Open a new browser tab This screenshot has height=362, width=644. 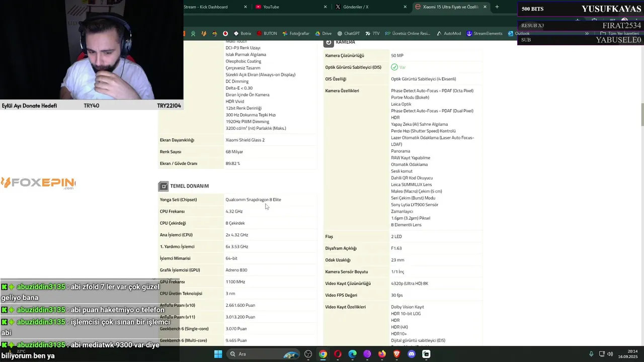pyautogui.click(x=497, y=7)
